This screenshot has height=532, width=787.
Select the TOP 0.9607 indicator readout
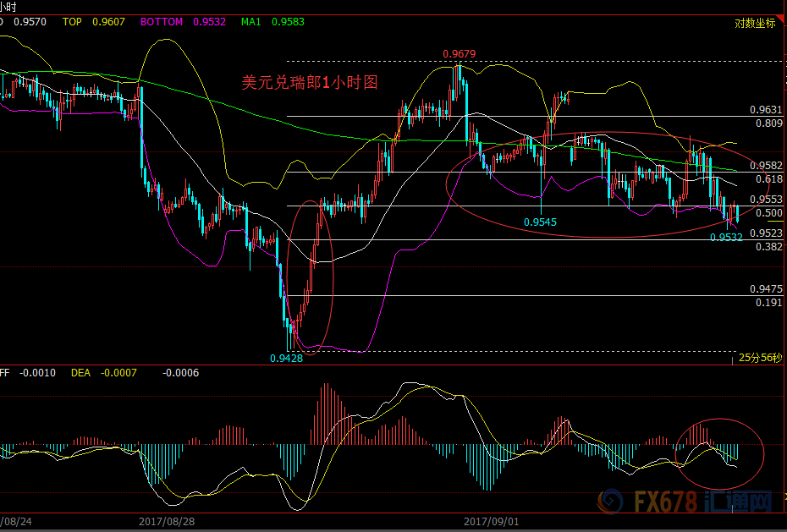coord(94,22)
